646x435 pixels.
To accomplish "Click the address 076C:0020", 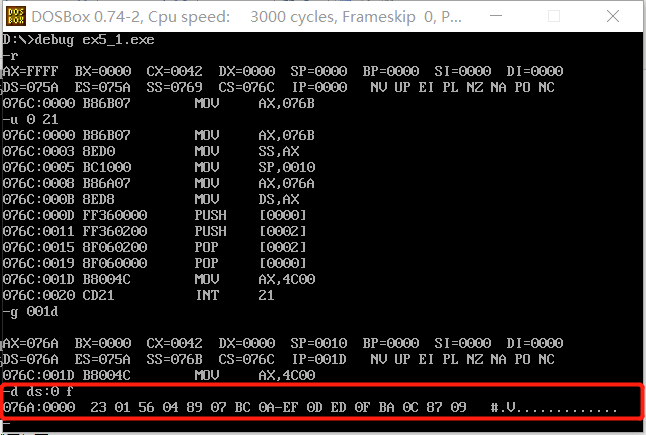I will [39, 295].
